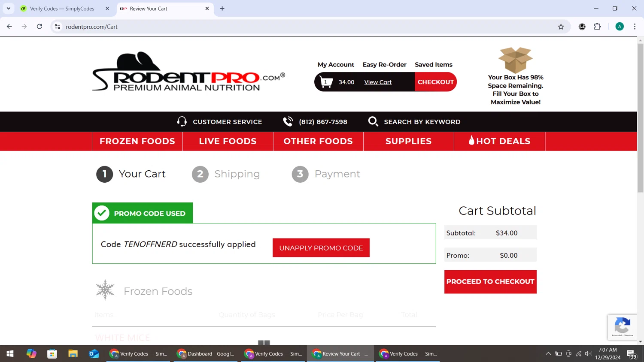Image resolution: width=644 pixels, height=362 pixels.
Task: Open File Explorer from the taskbar
Action: 73,354
